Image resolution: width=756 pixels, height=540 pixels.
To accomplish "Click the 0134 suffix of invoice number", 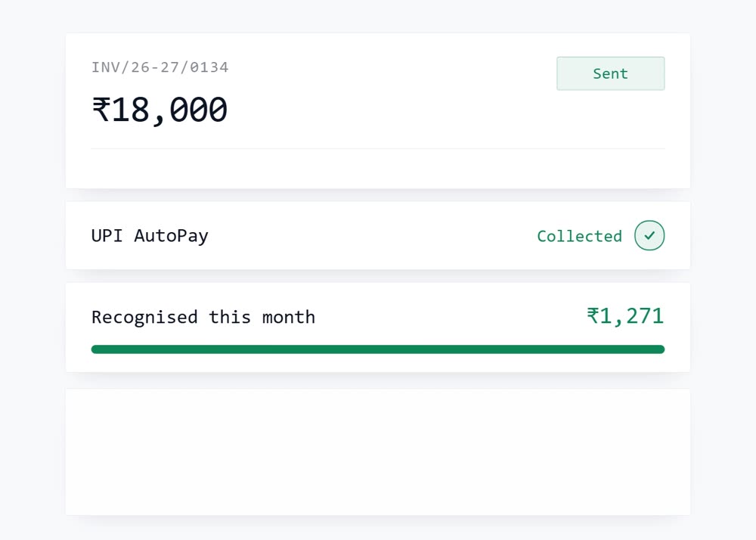I will tap(209, 67).
